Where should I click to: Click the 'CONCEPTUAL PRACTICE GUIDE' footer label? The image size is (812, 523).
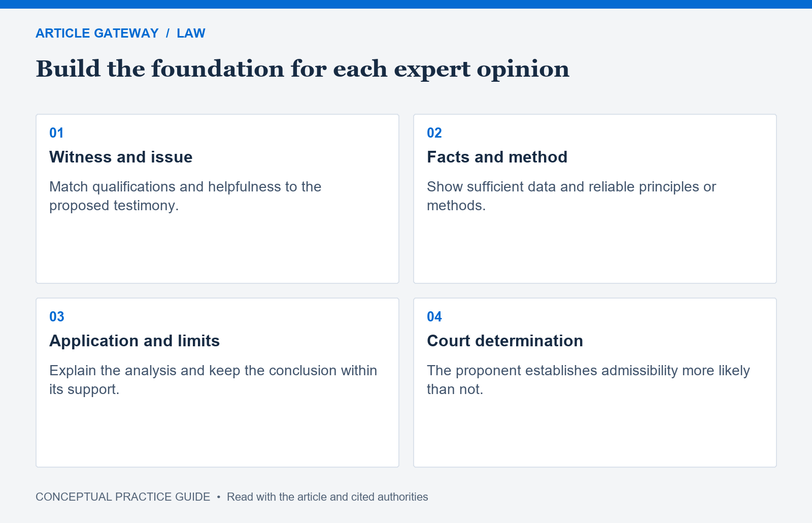click(123, 497)
